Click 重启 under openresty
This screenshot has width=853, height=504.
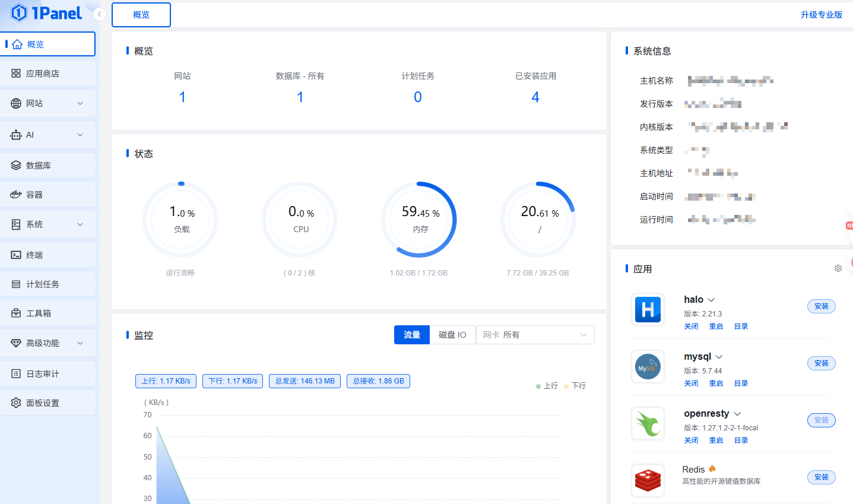716,440
